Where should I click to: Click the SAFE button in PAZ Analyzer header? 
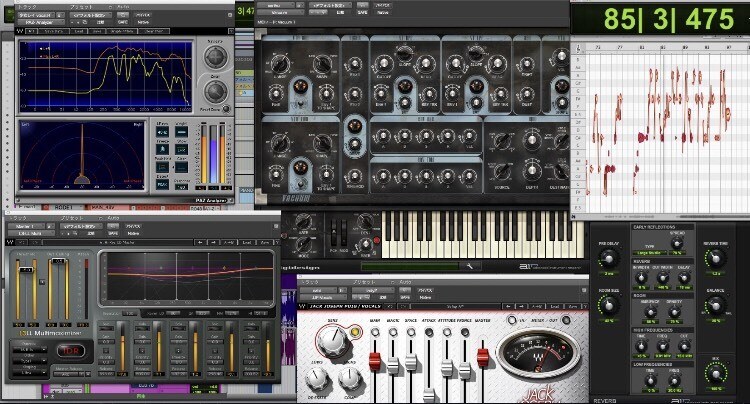(x=122, y=22)
